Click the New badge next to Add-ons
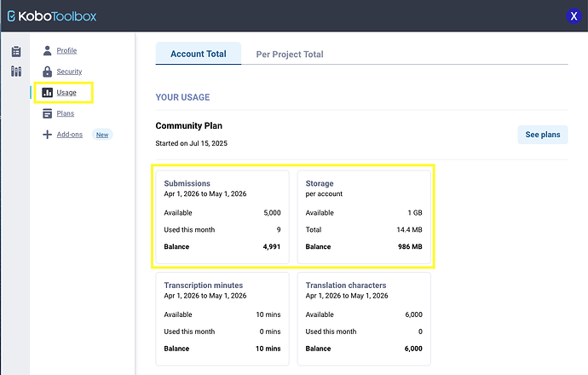The width and height of the screenshot is (588, 375). click(102, 135)
